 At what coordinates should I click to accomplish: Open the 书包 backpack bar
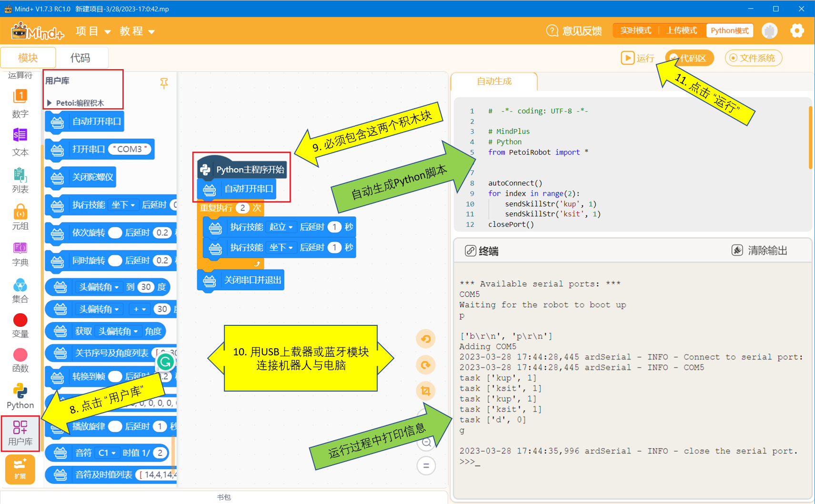224,497
